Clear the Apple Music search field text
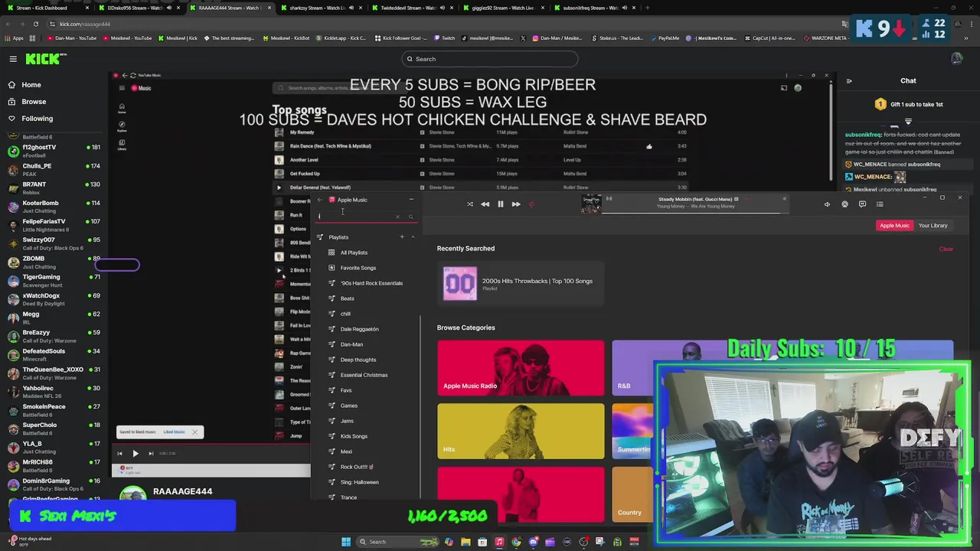The image size is (980, 551). click(397, 217)
